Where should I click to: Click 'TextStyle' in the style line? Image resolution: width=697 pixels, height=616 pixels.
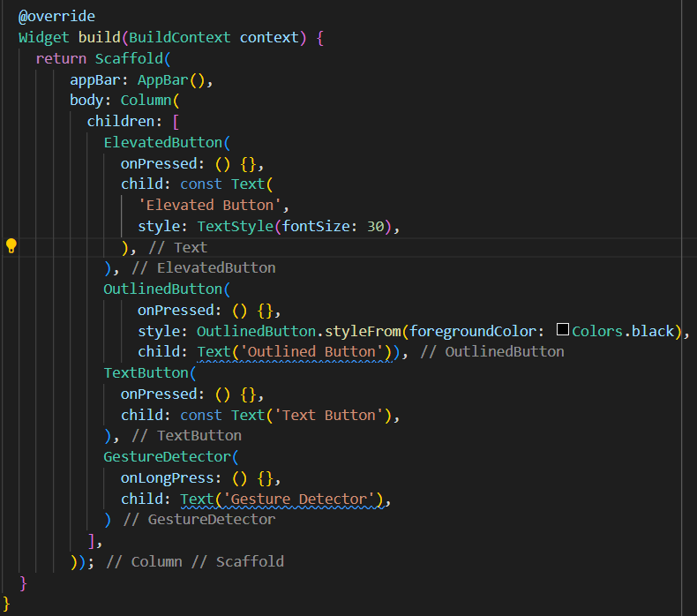click(236, 227)
